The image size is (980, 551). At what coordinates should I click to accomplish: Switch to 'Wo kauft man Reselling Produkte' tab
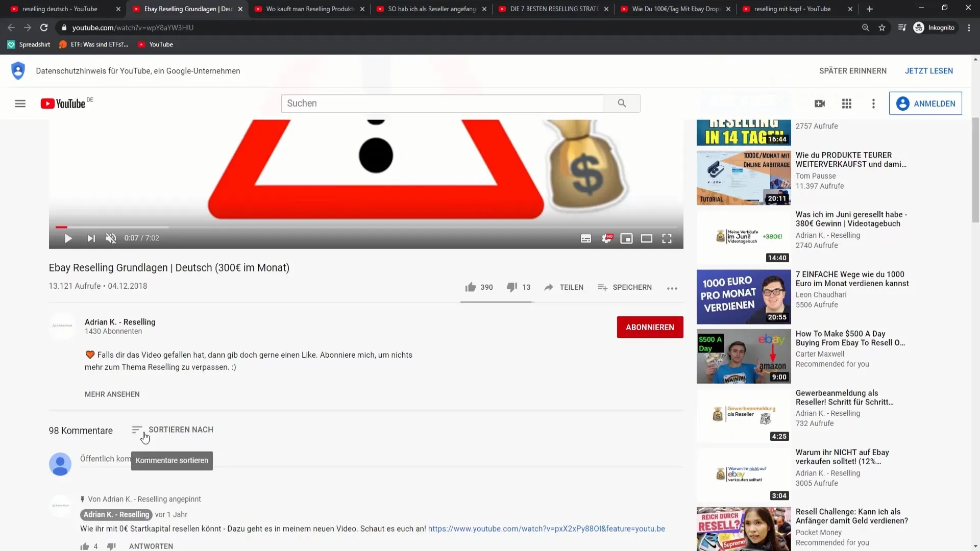[x=310, y=9]
